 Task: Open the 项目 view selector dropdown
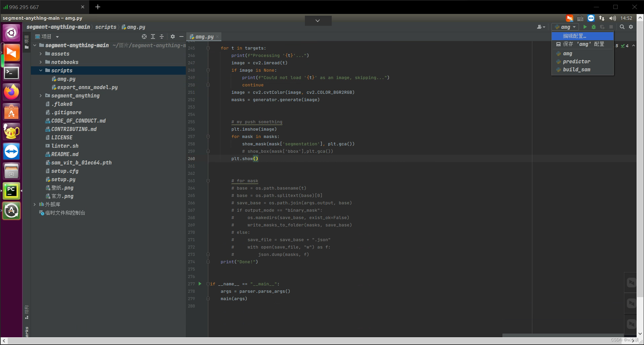47,37
